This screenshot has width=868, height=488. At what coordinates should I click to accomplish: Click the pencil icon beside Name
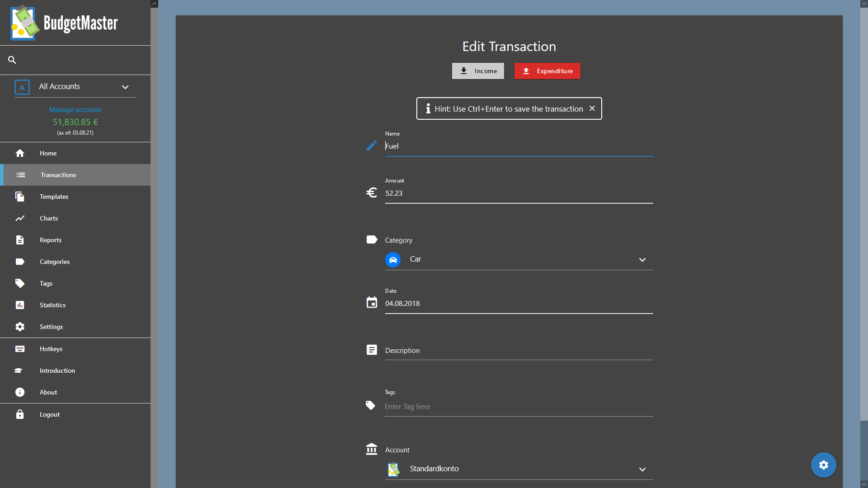click(x=372, y=145)
